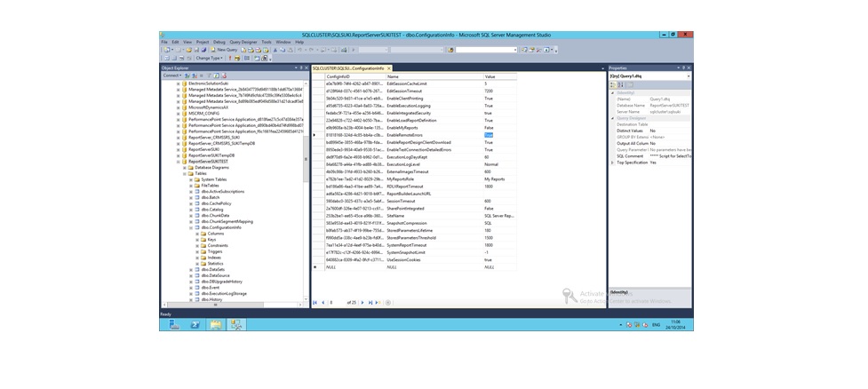
Task: Select ElectronicSolutionSuki database
Action: [208, 83]
